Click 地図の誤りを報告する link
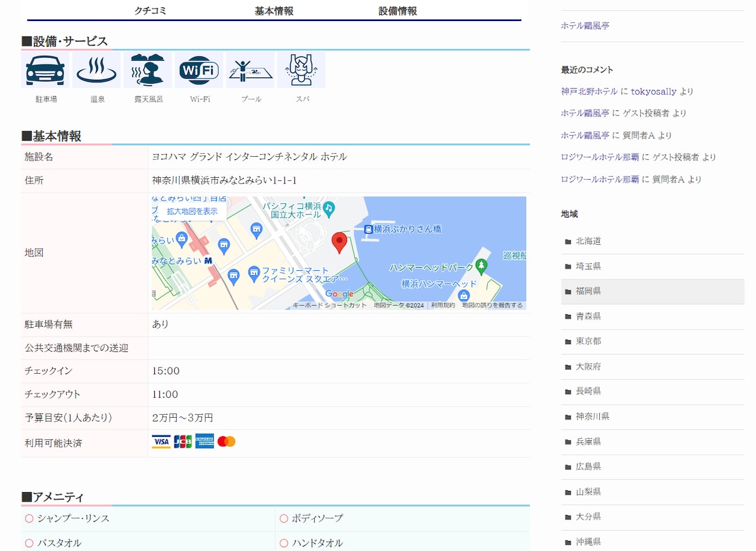 (x=493, y=305)
